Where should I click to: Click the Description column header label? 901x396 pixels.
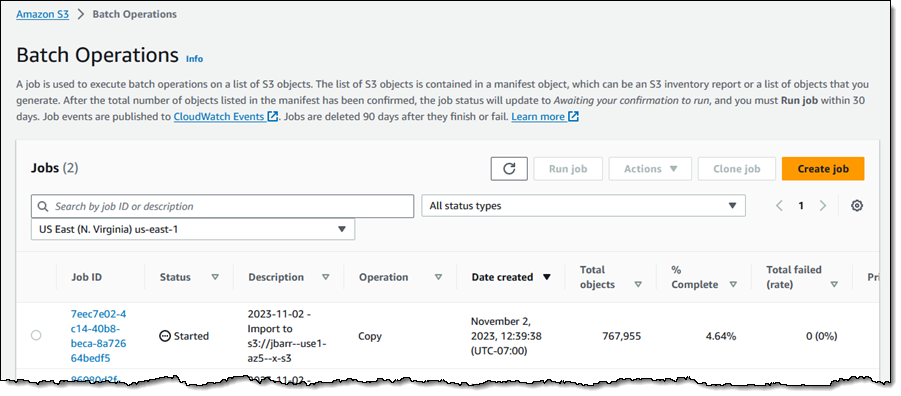pyautogui.click(x=276, y=277)
